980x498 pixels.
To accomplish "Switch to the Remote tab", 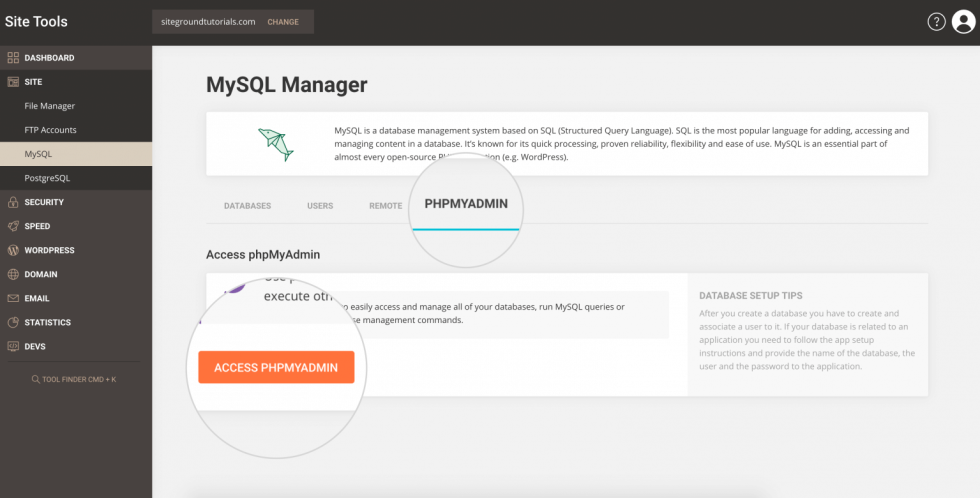I will 386,206.
